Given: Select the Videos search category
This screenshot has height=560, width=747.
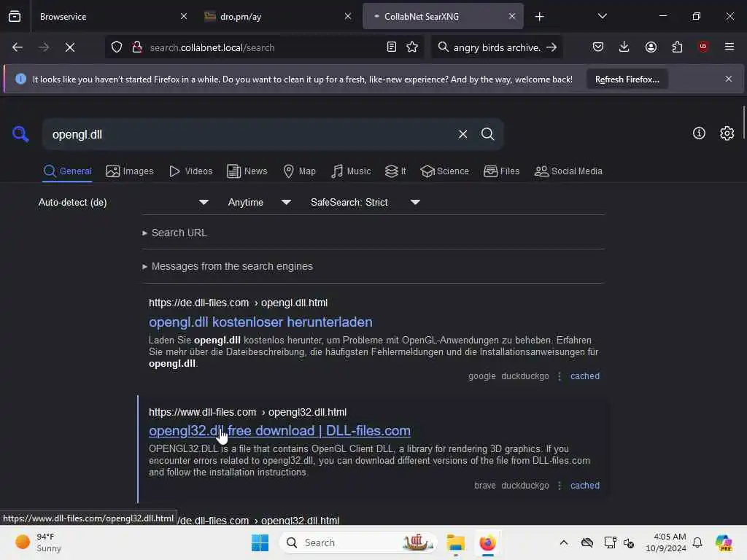Looking at the screenshot, I should pyautogui.click(x=190, y=171).
